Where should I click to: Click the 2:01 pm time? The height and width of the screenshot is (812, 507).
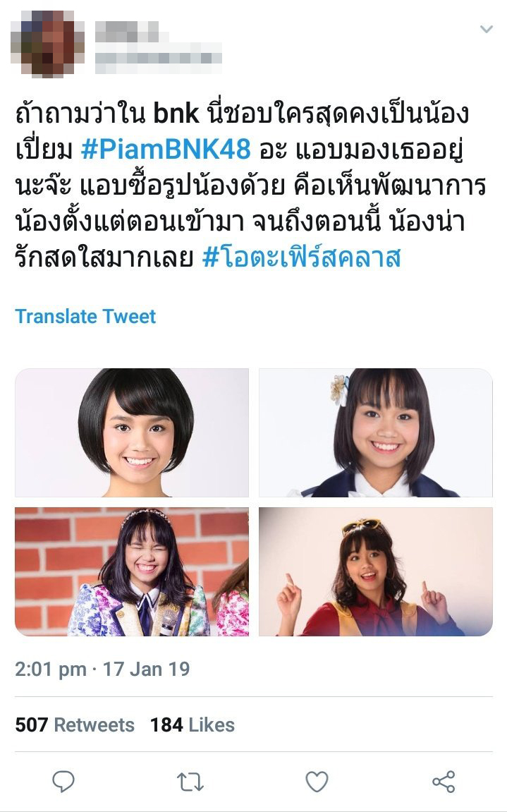pos(50,669)
